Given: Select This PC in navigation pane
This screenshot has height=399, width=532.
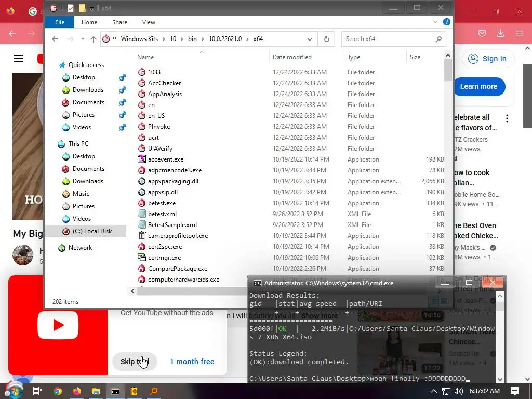Looking at the screenshot, I should click(78, 144).
